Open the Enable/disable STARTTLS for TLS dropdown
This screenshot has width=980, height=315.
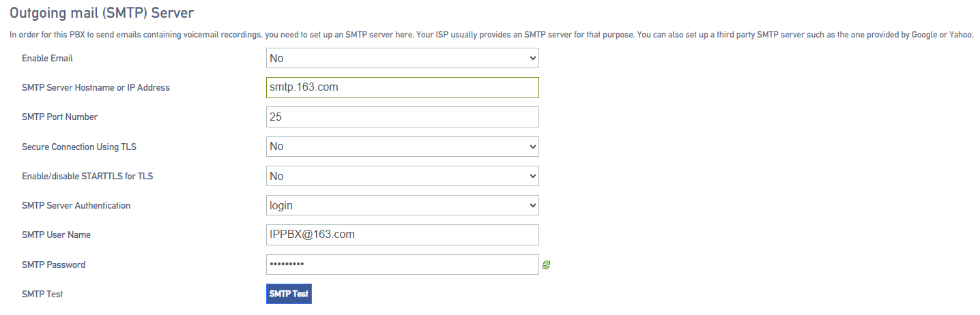pyautogui.click(x=403, y=176)
